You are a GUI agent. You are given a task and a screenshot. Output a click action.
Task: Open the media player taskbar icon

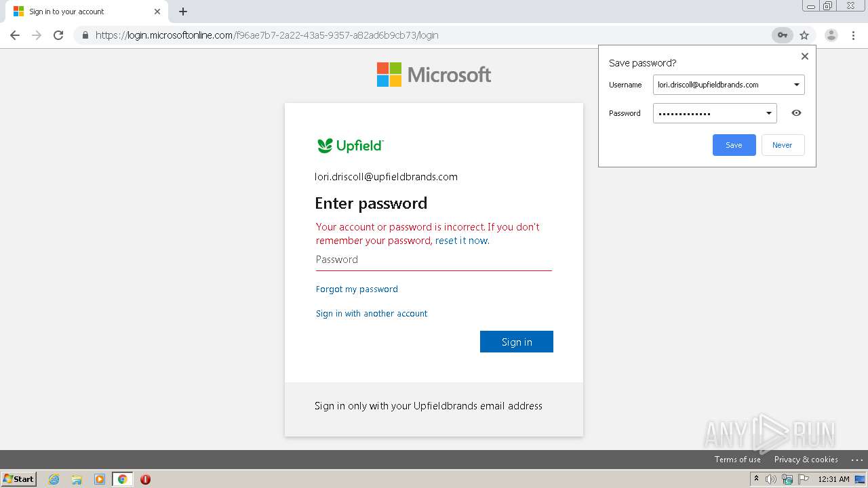[x=100, y=479]
